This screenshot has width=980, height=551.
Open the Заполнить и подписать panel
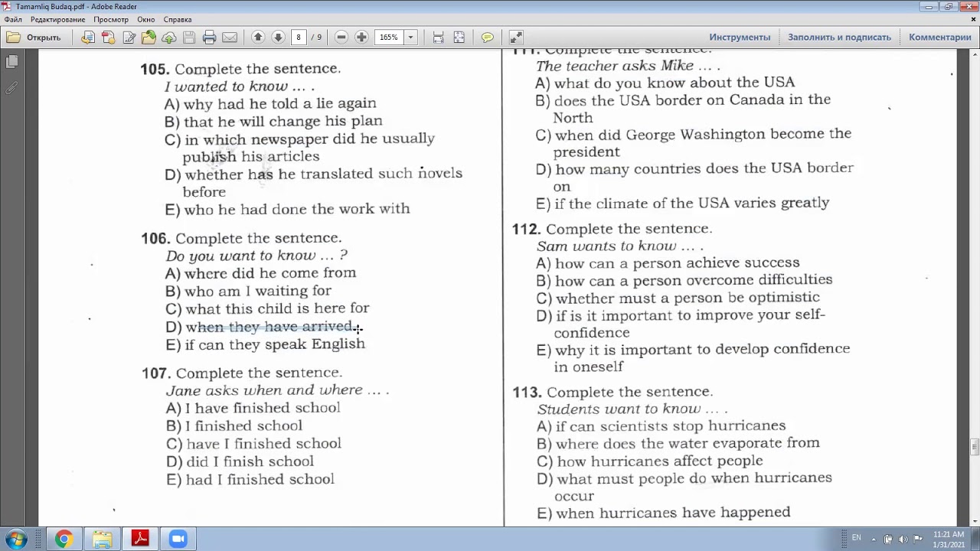[x=839, y=37]
